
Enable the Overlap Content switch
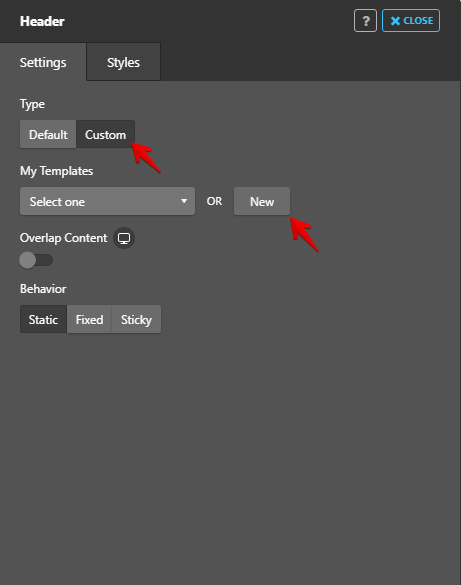[x=36, y=260]
